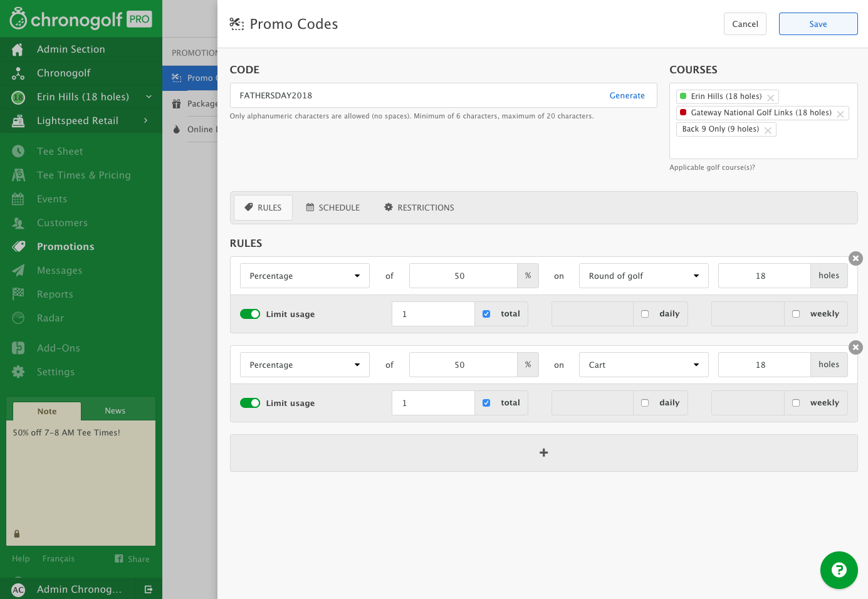Click the Erin Hills 18 badge icon
The width and height of the screenshot is (868, 599).
pyautogui.click(x=18, y=97)
